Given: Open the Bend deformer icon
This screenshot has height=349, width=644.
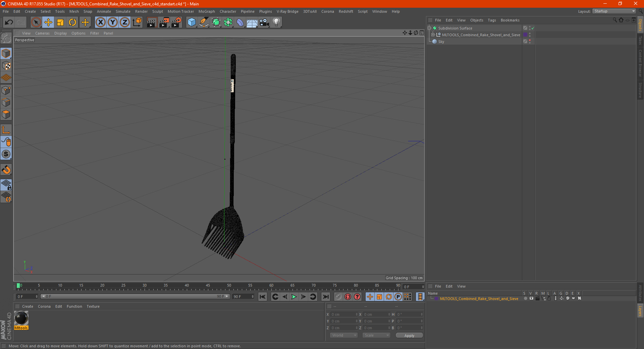Looking at the screenshot, I should tap(240, 22).
